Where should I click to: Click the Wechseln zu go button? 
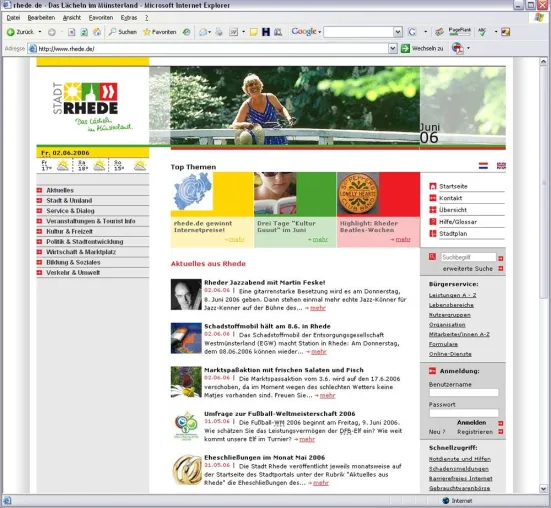[x=422, y=48]
